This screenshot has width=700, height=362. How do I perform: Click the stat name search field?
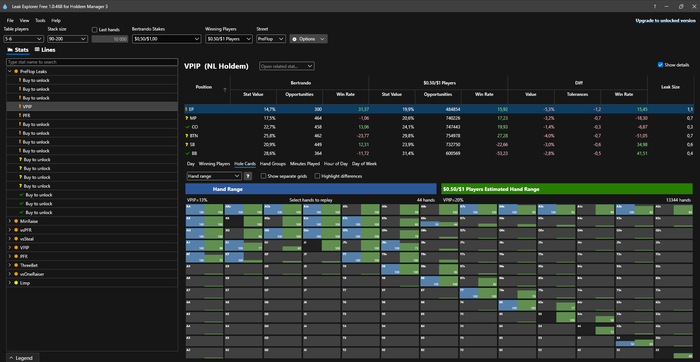tap(92, 62)
